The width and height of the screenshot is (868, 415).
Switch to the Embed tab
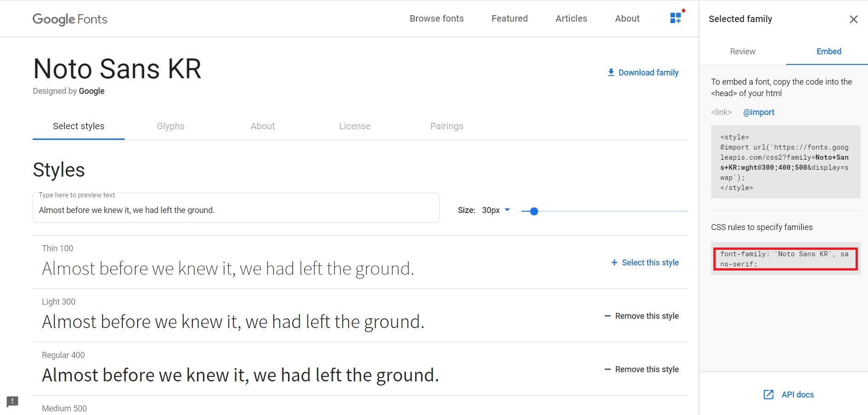pyautogui.click(x=829, y=52)
